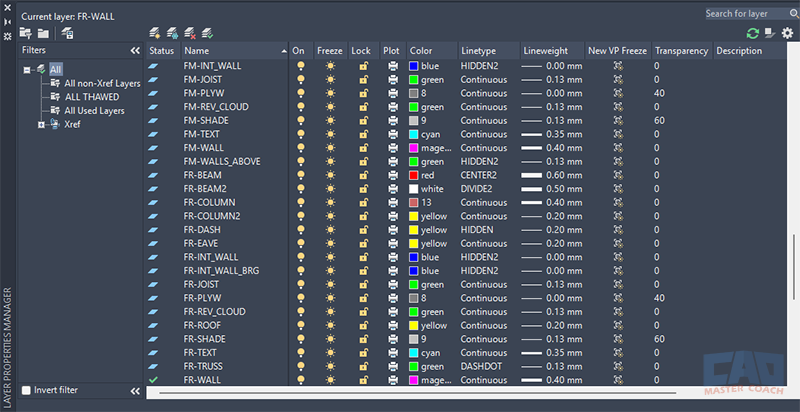The height and width of the screenshot is (412, 800).
Task: Open layer settings gear icon
Action: (x=787, y=33)
